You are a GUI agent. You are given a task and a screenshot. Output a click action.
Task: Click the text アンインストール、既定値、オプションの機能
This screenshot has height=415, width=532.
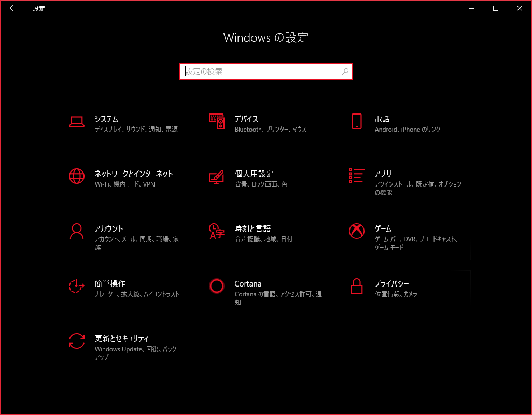418,189
